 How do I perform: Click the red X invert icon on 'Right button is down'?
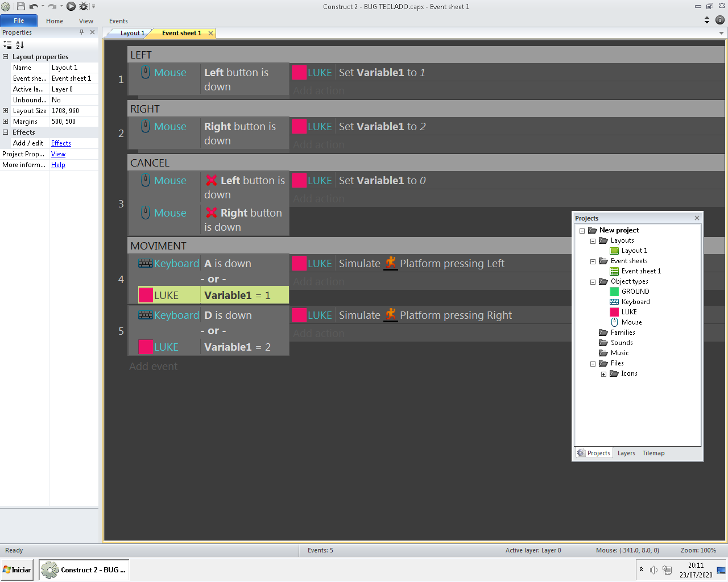212,213
